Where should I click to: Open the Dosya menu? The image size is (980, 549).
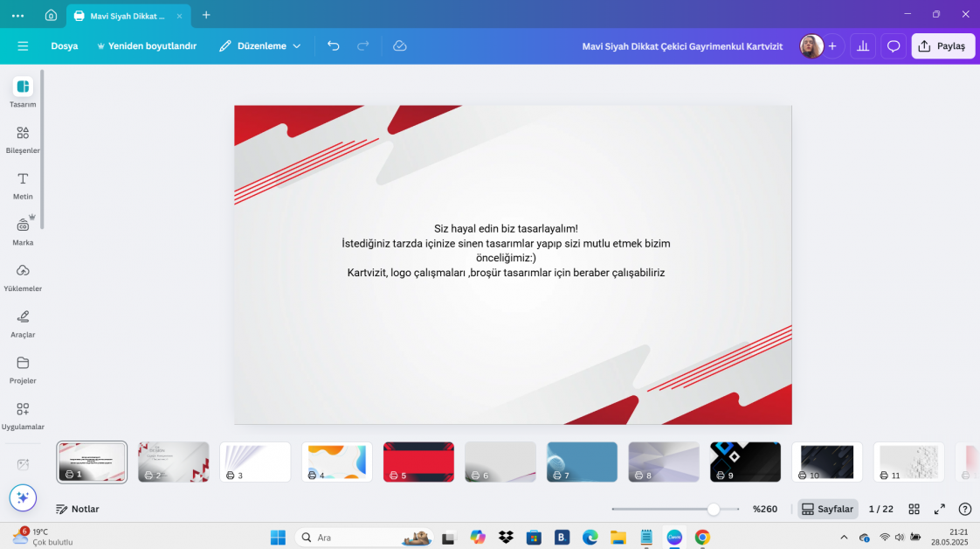tap(64, 45)
